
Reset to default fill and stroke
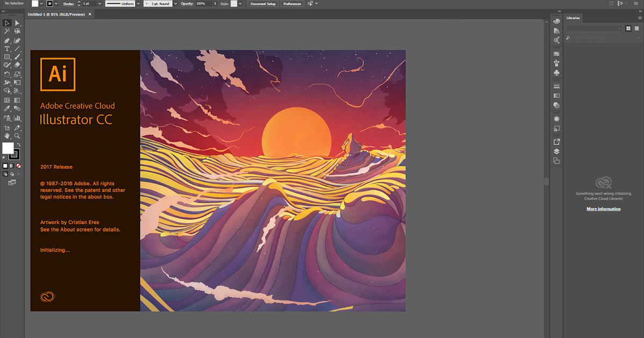[x=4, y=158]
